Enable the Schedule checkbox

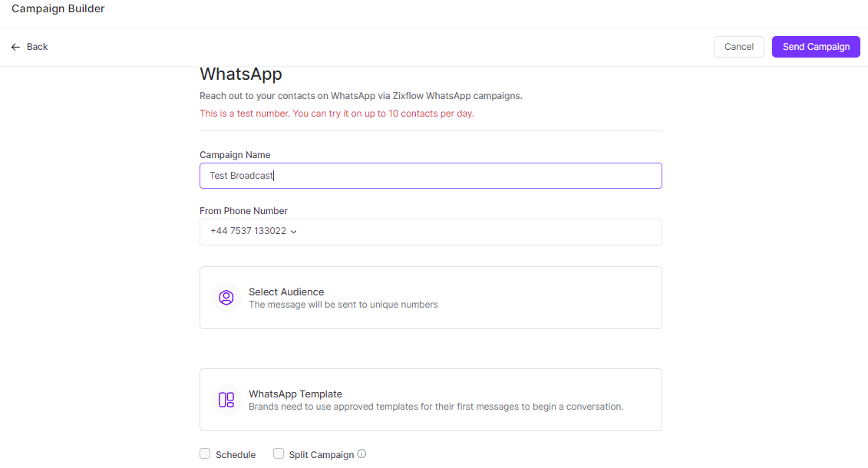point(205,453)
